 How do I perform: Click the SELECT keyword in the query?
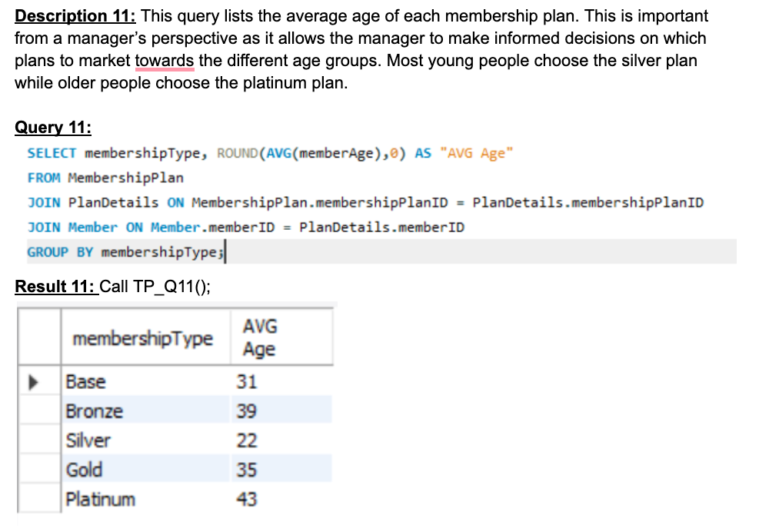(x=52, y=153)
